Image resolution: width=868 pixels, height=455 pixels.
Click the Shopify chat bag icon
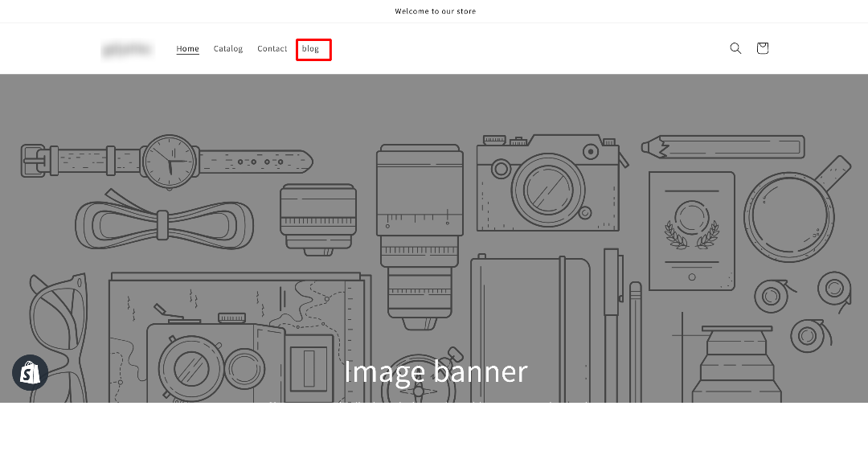pos(30,372)
